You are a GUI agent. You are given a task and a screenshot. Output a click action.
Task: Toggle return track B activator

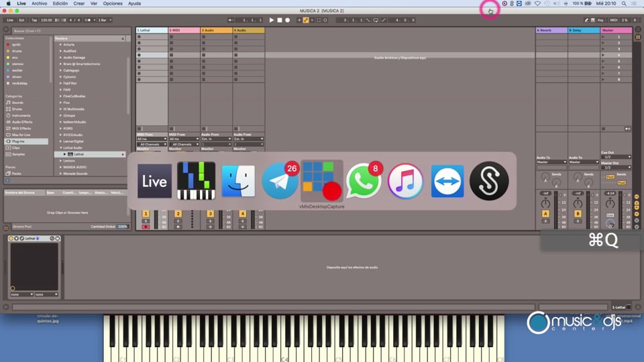[578, 214]
